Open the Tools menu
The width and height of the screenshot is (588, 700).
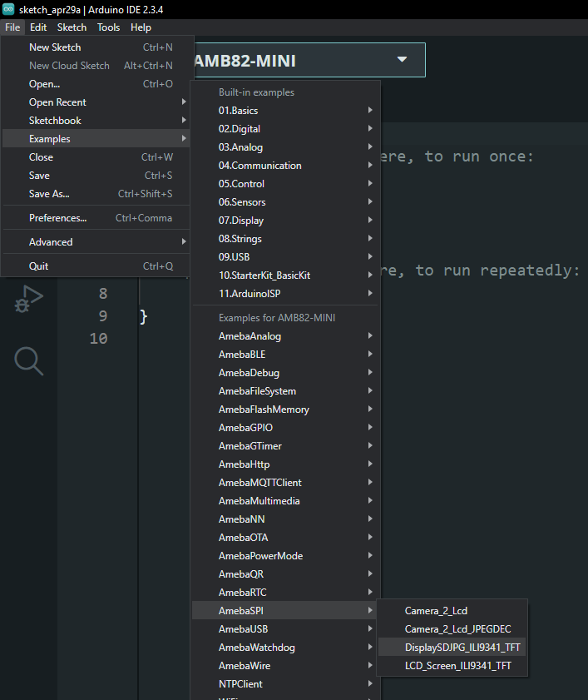click(x=108, y=27)
